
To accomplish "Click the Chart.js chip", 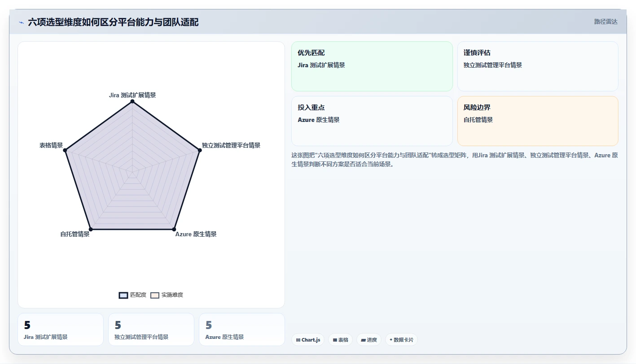I will [x=308, y=340].
